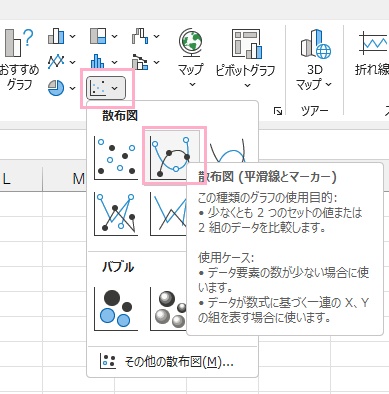Open the Map (マップ) chart button

coord(190,57)
